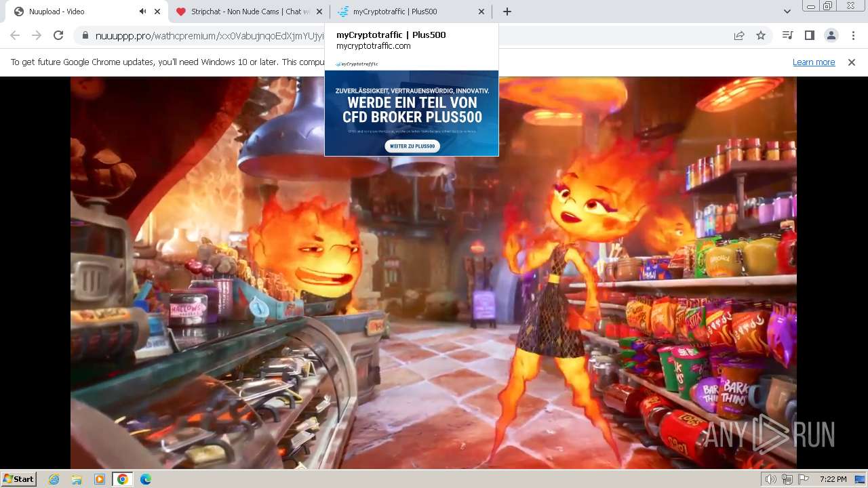Open a new browser tab
The image size is (868, 488).
(507, 12)
